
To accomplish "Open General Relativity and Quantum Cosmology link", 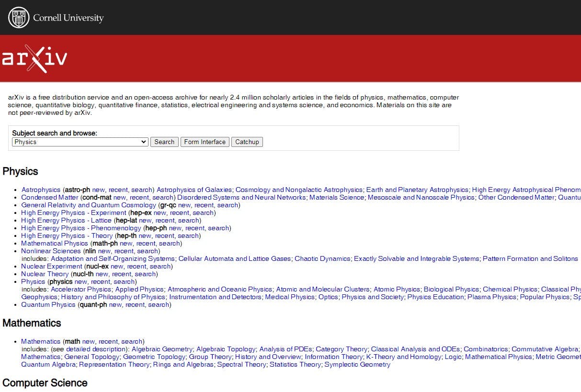I will pyautogui.click(x=89, y=205).
